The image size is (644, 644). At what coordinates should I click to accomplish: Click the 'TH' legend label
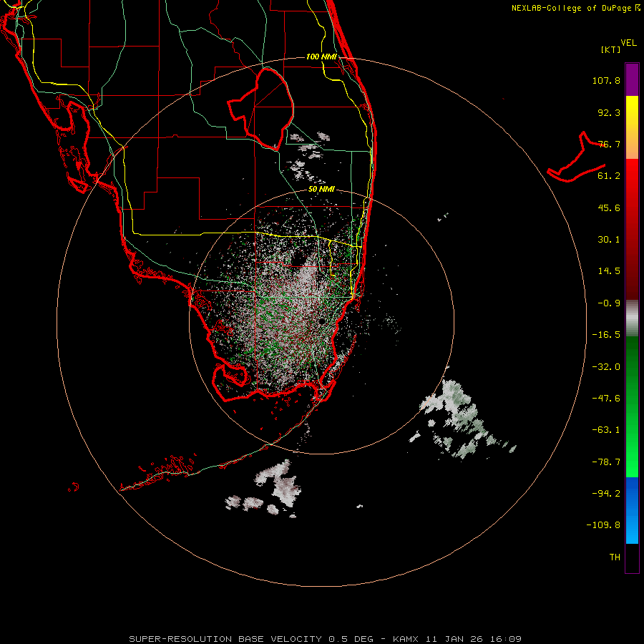(x=615, y=557)
